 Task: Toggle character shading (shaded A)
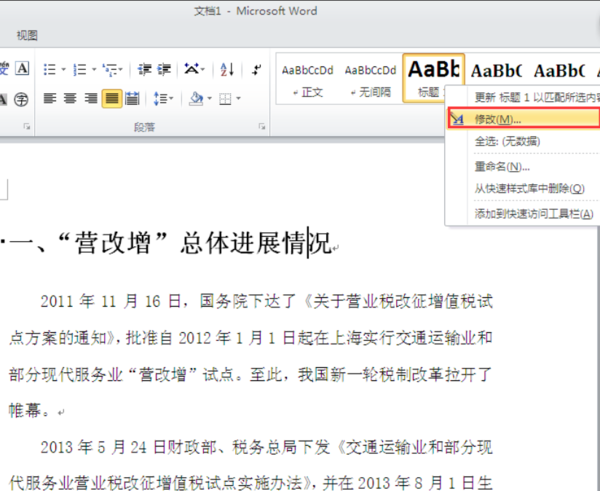click(x=3, y=100)
